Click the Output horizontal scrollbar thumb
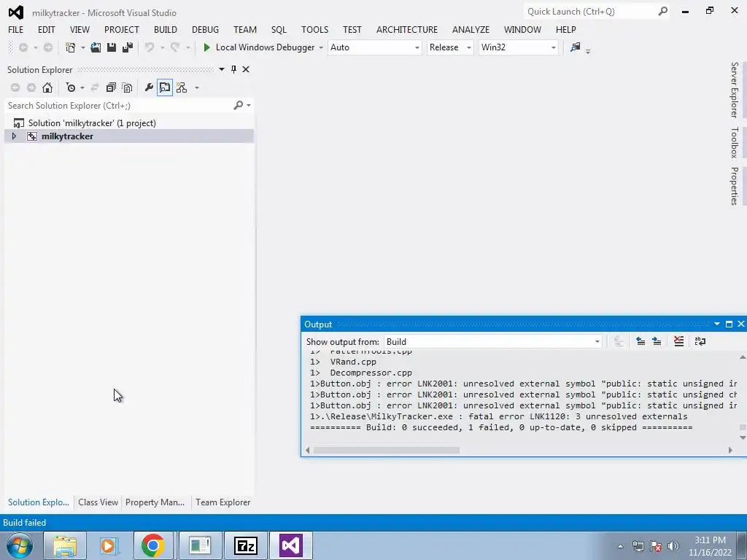 [387, 450]
